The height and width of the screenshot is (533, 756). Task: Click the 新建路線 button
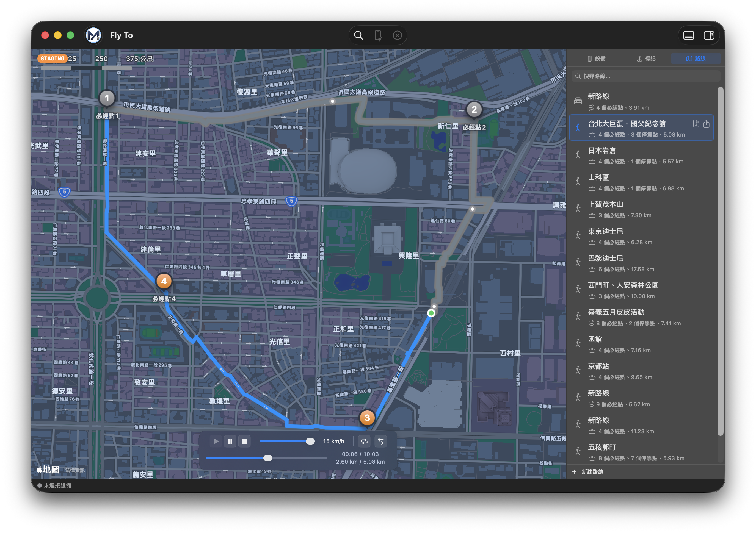[x=588, y=472]
